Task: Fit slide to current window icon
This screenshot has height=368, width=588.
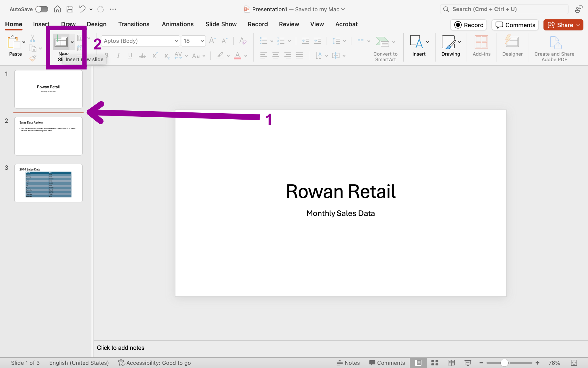Action: 574,363
